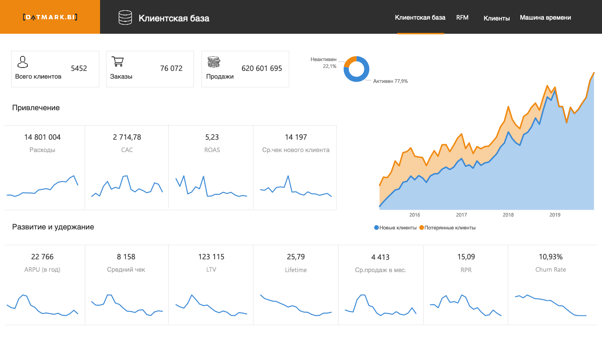Click the Расходы sparkline chart
Screen dimensions: 602x364
42,186
